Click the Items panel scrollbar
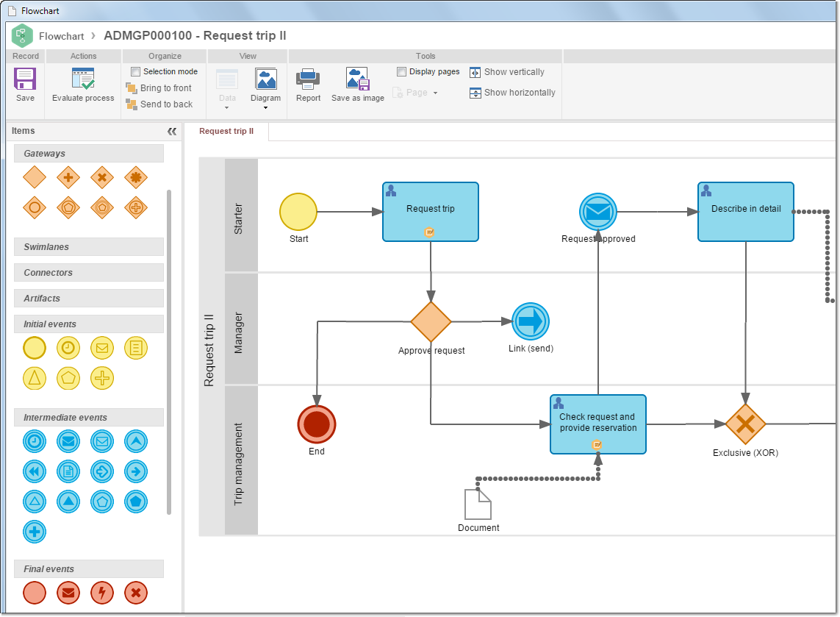 [x=169, y=352]
